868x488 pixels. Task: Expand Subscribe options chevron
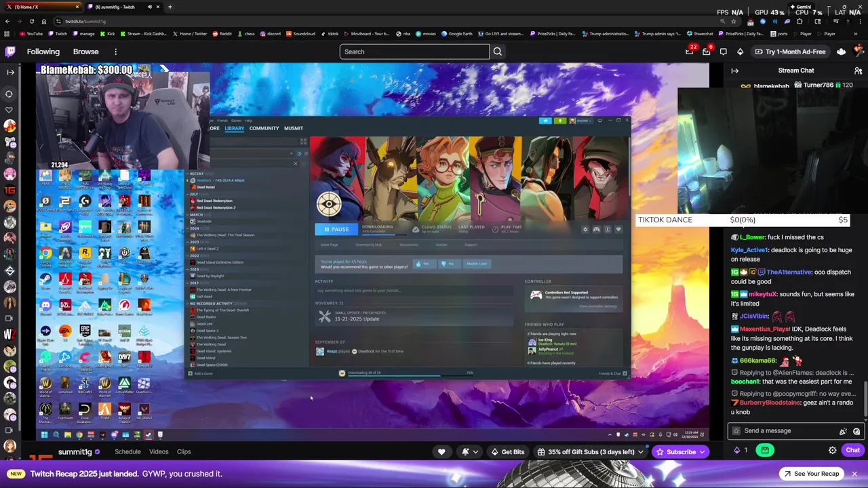(703, 451)
